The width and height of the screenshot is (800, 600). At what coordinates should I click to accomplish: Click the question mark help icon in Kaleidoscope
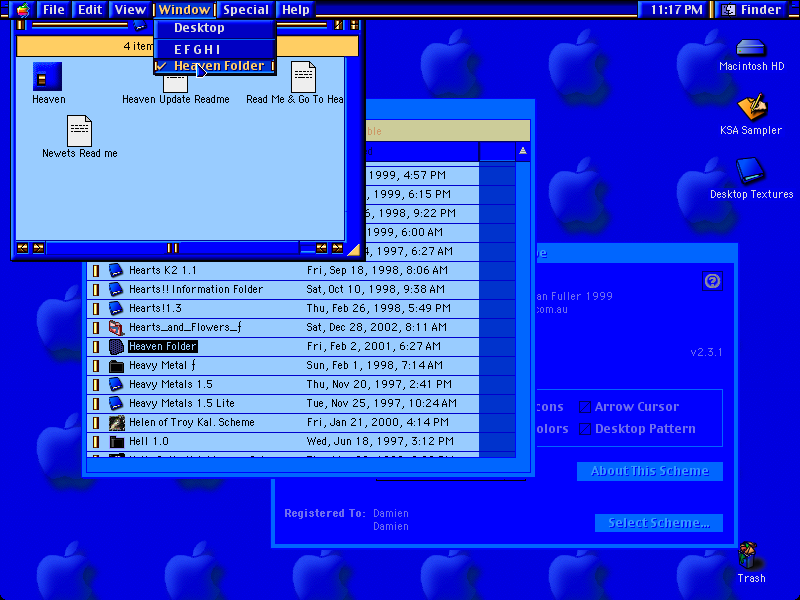tap(712, 281)
